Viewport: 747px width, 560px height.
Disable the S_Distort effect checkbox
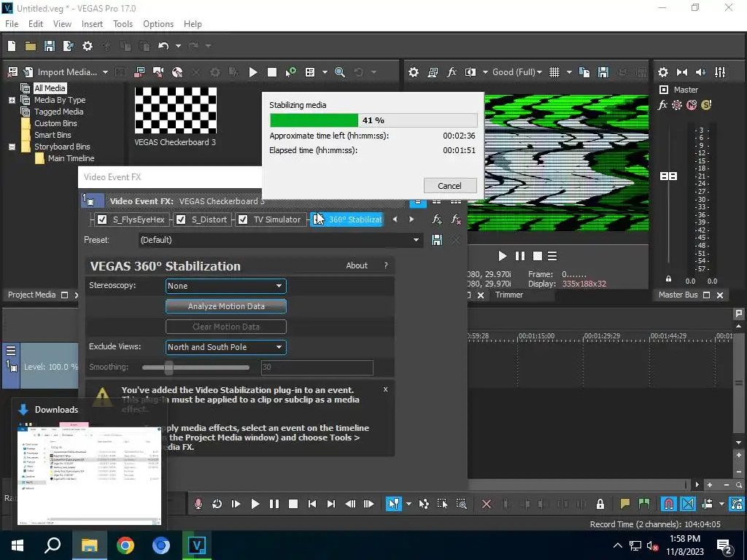point(181,219)
